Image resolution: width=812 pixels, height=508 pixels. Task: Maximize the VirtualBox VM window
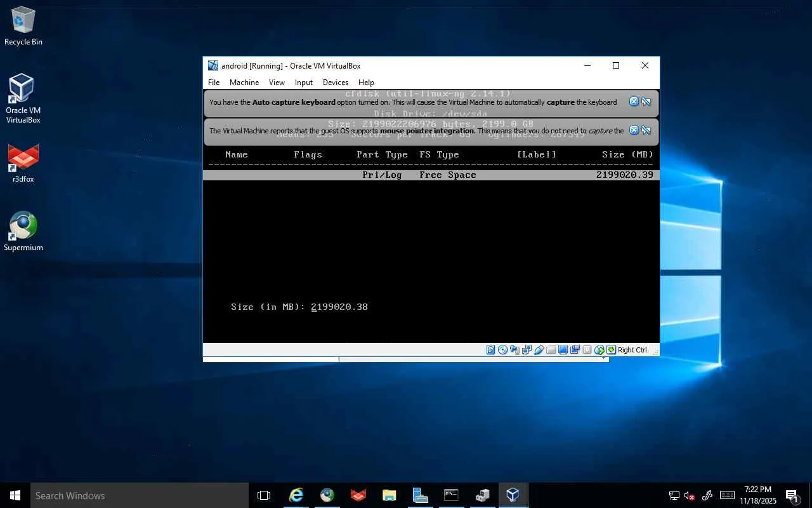[616, 65]
